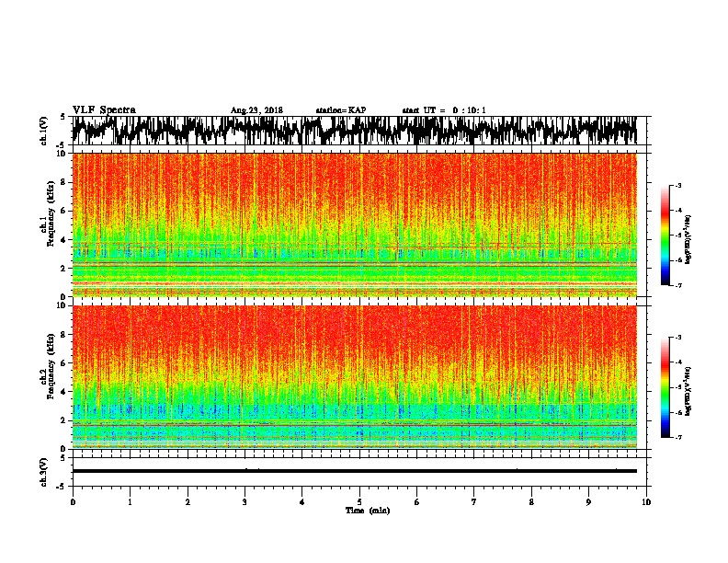Click the "VLF Spectra" plot title
The width and height of the screenshot is (728, 563).
click(x=104, y=110)
